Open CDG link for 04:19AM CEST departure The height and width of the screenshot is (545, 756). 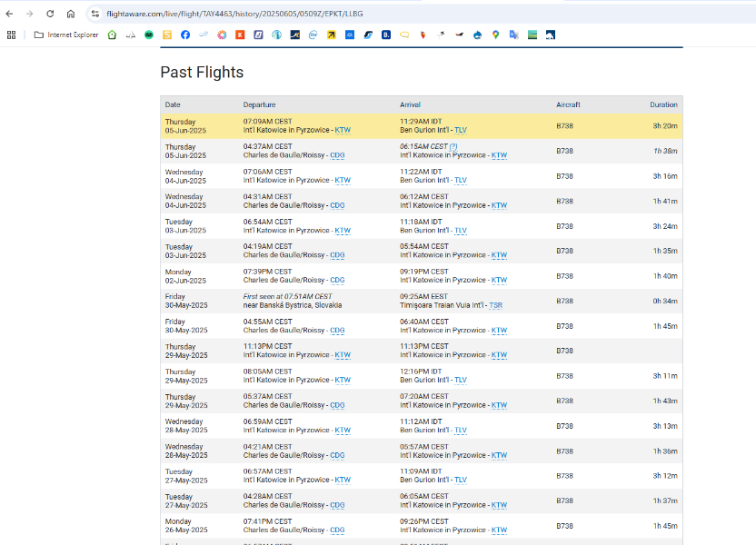[337, 255]
